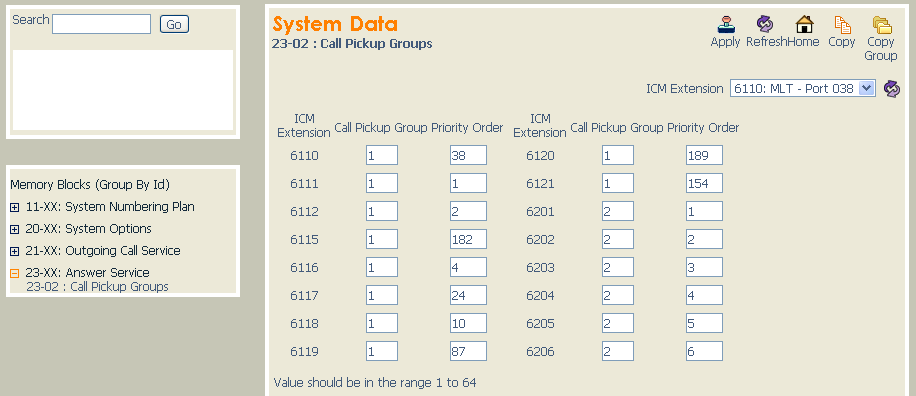Edit Priority Order for extension 6206
916x396 pixels.
click(x=705, y=352)
